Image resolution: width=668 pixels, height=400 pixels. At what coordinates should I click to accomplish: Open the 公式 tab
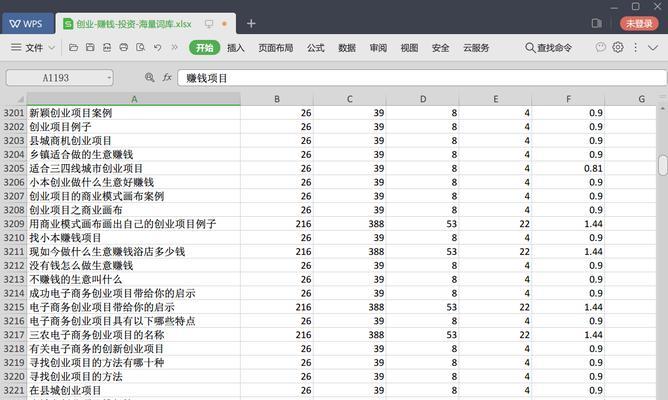[316, 48]
